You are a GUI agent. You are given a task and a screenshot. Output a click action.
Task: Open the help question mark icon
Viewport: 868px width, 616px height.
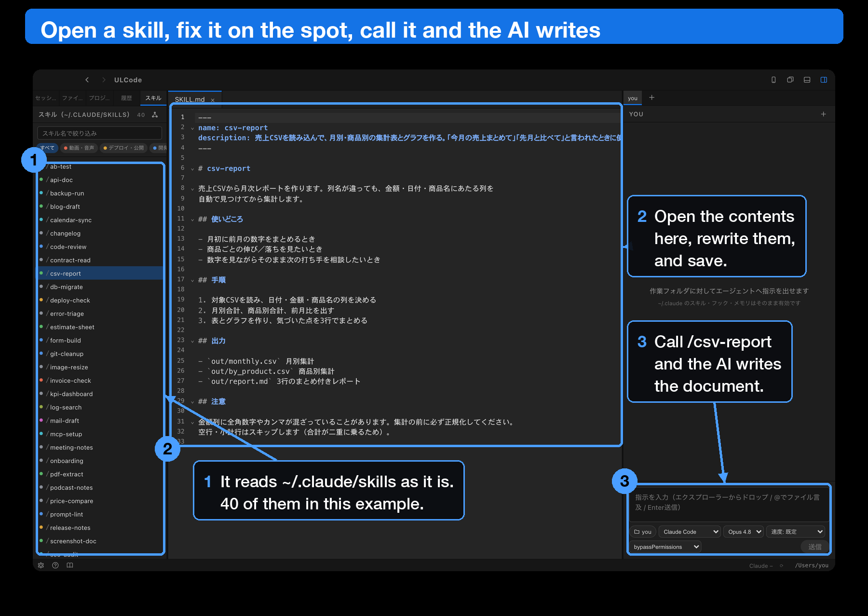55,565
